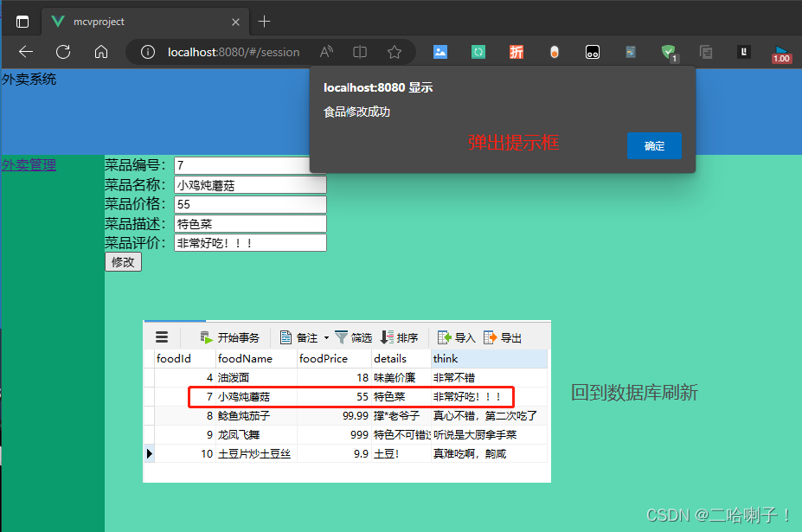Activate the read aloud icon
This screenshot has height=532, width=802.
[326, 52]
